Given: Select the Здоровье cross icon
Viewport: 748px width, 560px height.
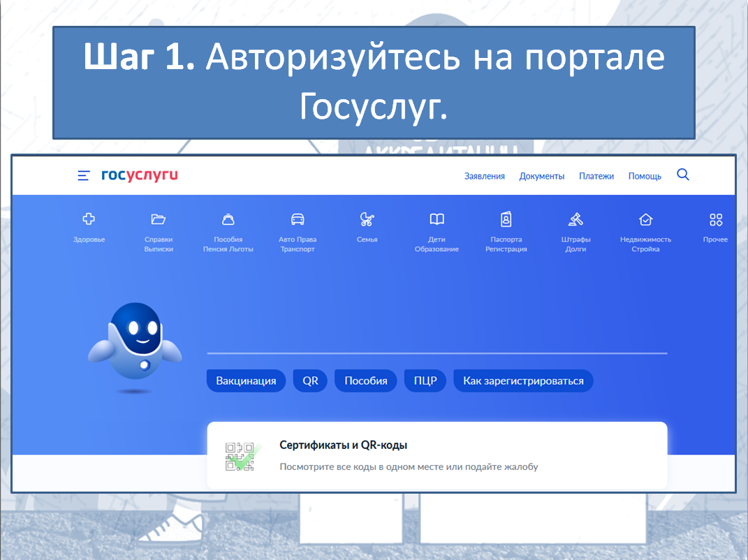Looking at the screenshot, I should (89, 219).
